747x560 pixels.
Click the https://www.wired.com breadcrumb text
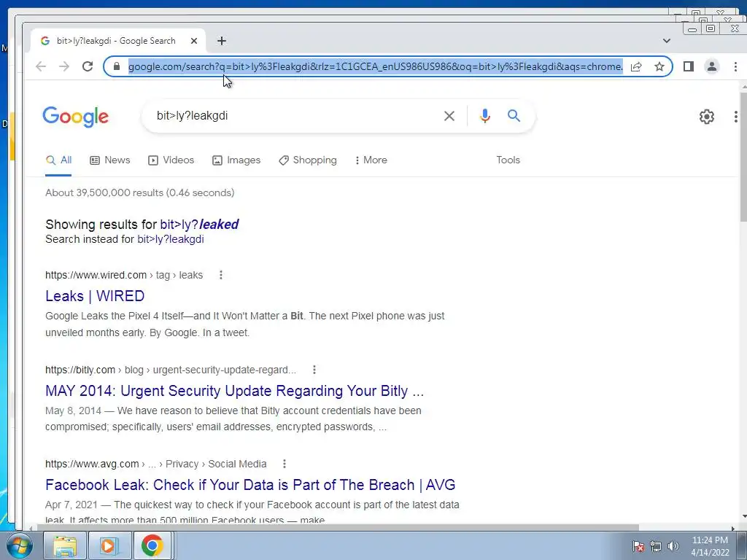click(x=96, y=275)
